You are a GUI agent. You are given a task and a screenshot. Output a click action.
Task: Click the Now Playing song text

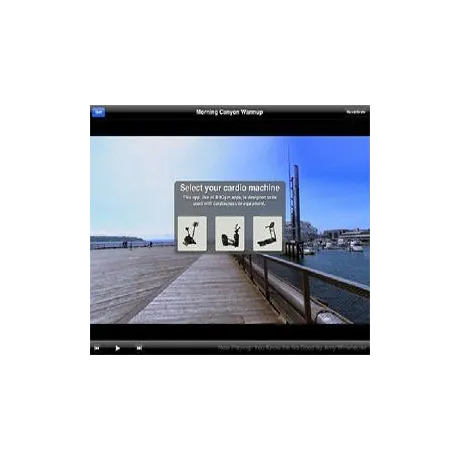(x=292, y=348)
